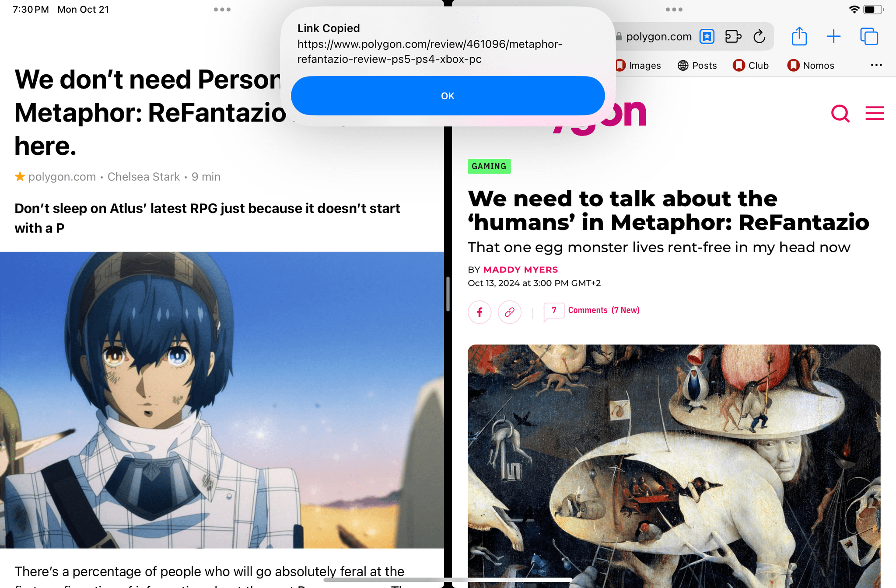Open a new tab with the plus icon
The image size is (896, 588).
833,36
